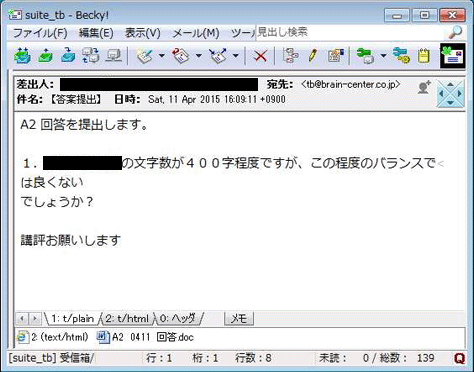Open the メール(M) menu
Viewport: 474px width, 372px height.
[x=196, y=33]
